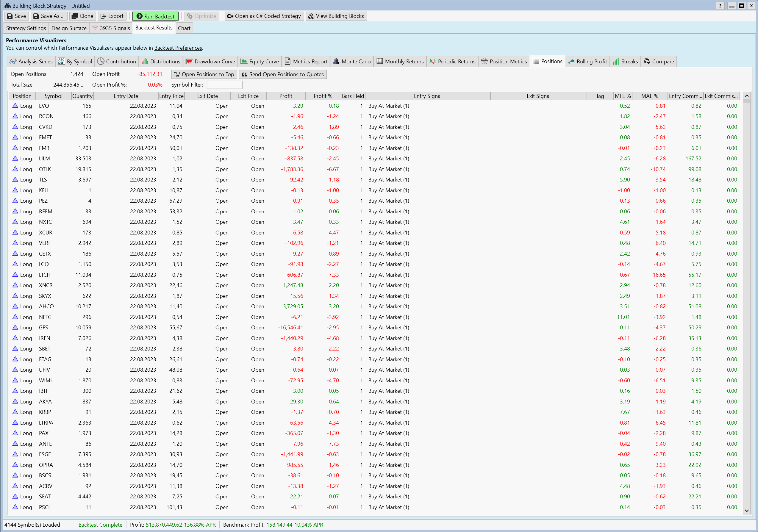
Task: Show the Streaks visualizer
Action: [x=625, y=61]
